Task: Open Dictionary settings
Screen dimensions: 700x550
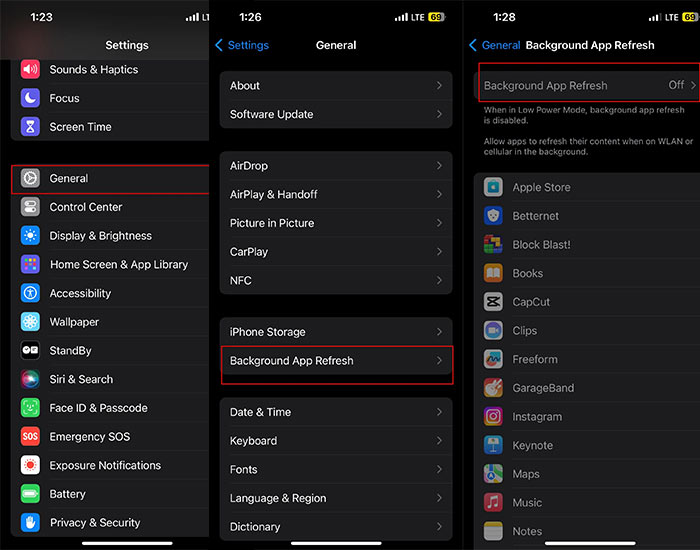Action: [x=336, y=527]
